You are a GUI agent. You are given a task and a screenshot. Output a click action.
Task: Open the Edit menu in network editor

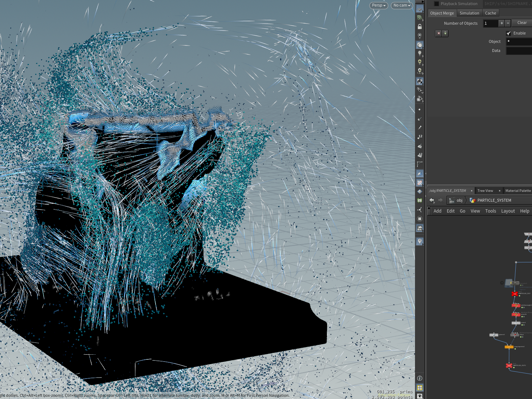451,211
